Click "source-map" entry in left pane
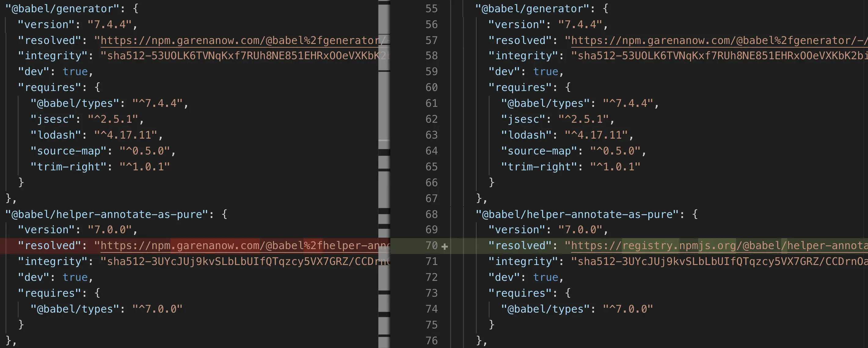 tap(100, 150)
